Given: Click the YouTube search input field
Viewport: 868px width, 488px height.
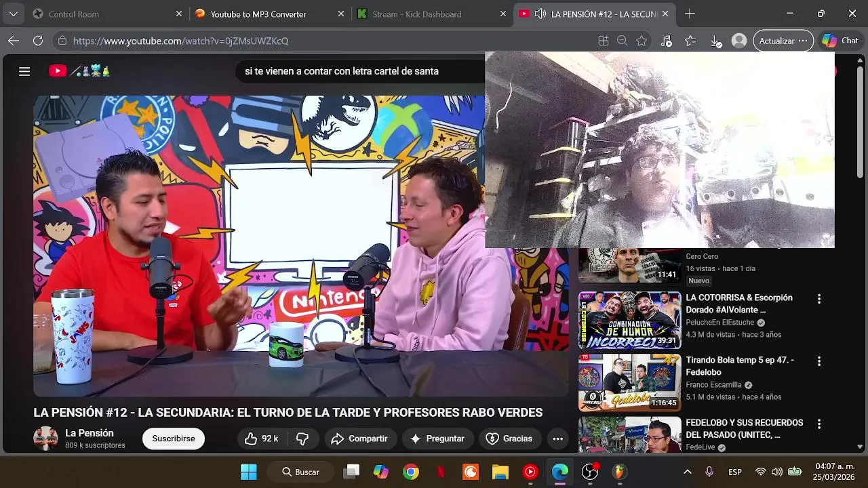Looking at the screenshot, I should pos(359,71).
